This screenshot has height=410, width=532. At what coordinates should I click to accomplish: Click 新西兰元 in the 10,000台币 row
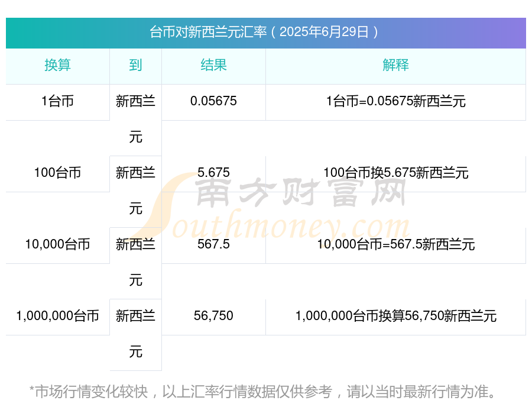[135, 262]
